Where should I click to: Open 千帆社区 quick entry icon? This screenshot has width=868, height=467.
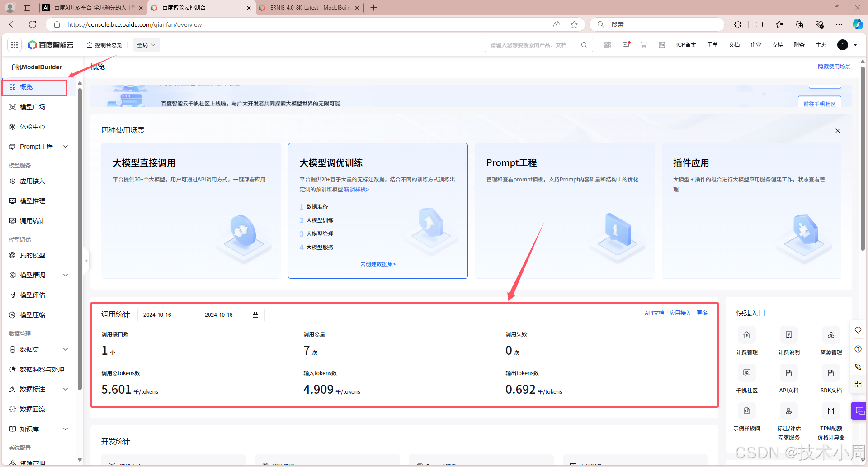747,373
